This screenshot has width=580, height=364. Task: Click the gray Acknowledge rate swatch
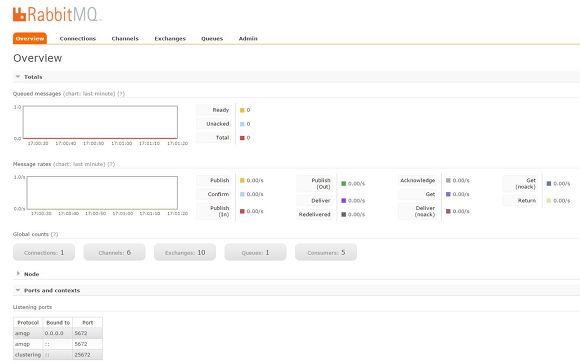pyautogui.click(x=448, y=181)
